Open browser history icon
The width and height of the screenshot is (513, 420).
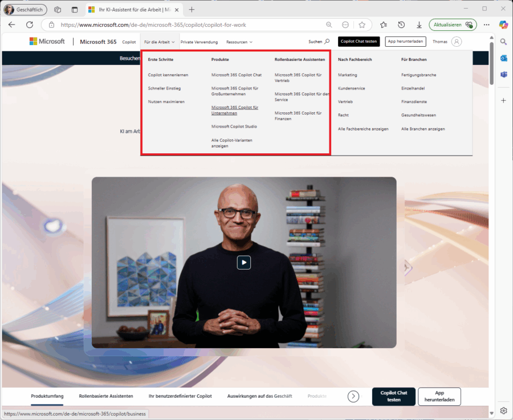(x=401, y=25)
